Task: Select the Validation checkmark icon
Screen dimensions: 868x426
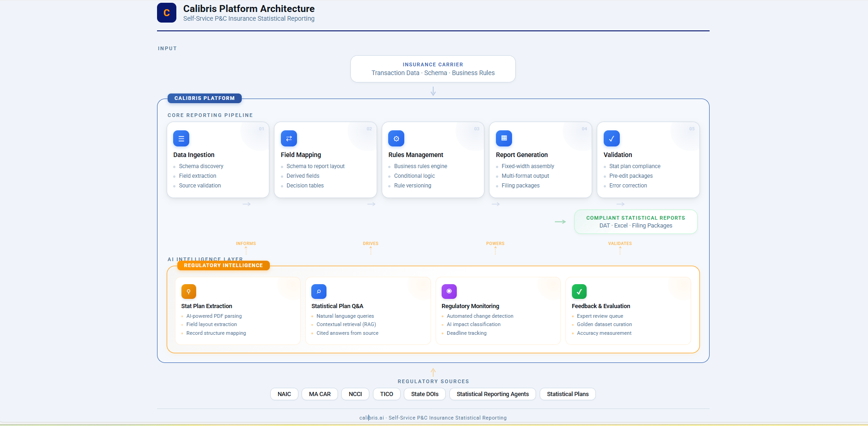Action: pyautogui.click(x=612, y=138)
